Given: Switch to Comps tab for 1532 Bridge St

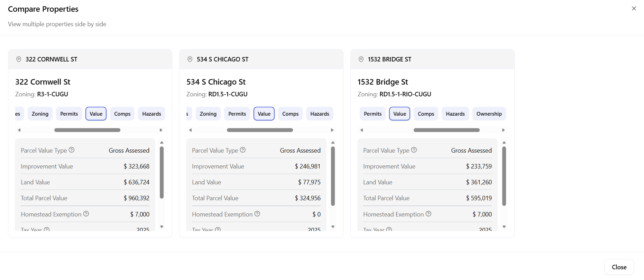Looking at the screenshot, I should 426,114.
